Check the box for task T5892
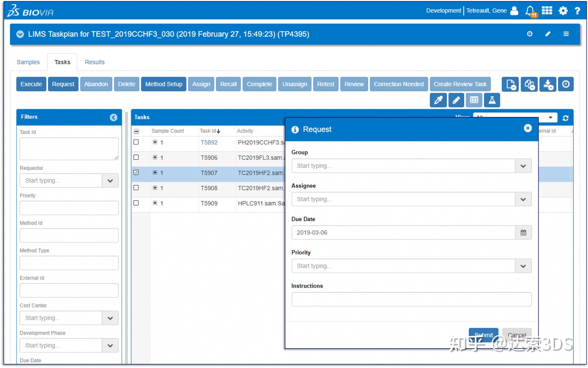The image size is (588, 368). (136, 142)
